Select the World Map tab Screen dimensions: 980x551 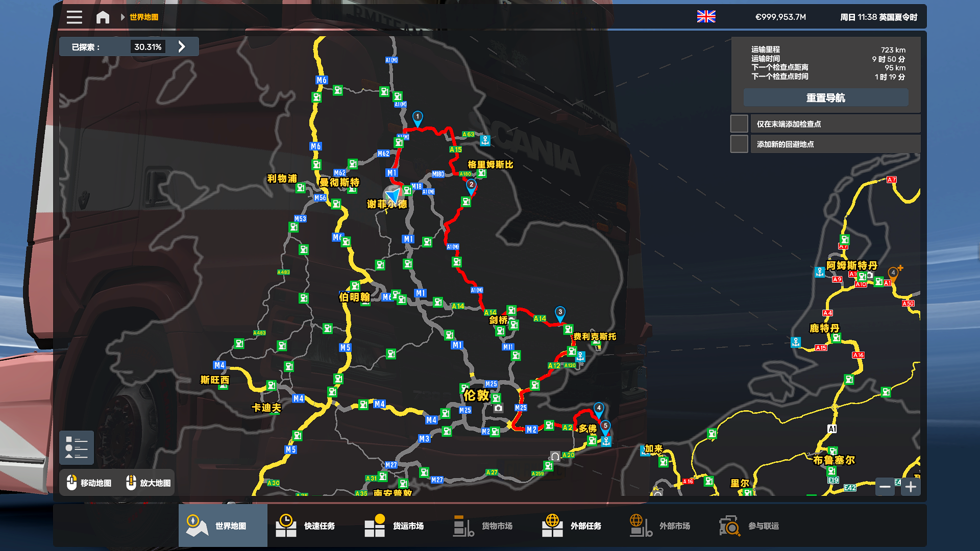click(223, 525)
